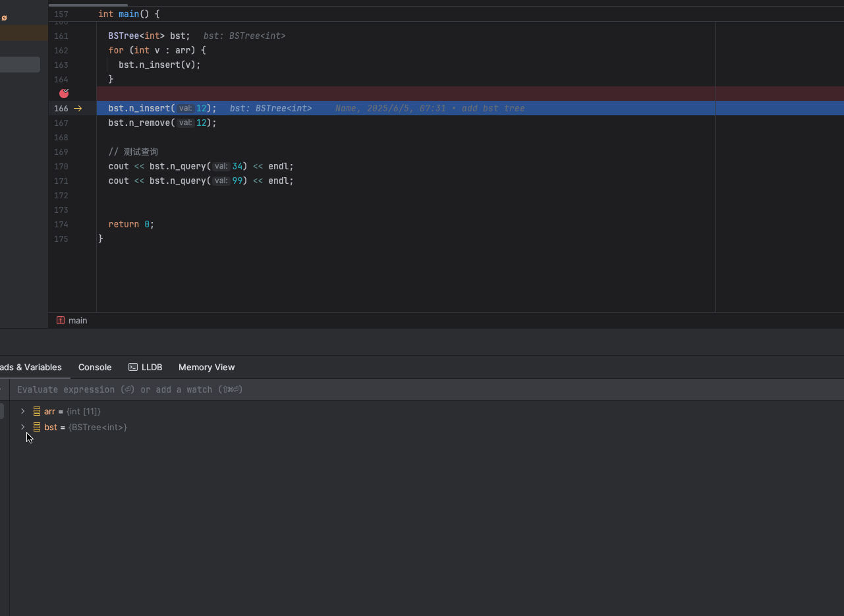Click the {BSTree<int>} value of bst

(98, 427)
